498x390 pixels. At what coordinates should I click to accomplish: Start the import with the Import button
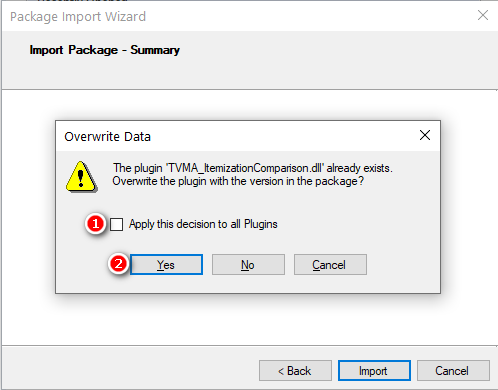[x=374, y=370]
